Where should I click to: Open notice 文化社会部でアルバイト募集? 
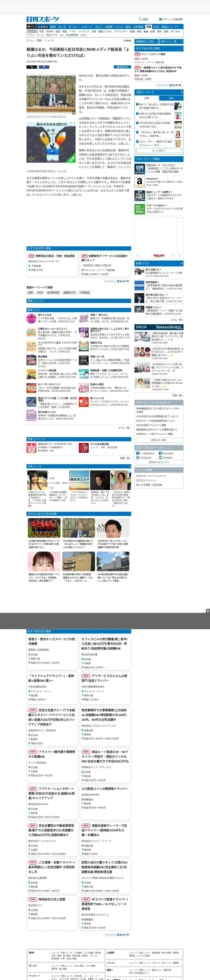click(x=151, y=425)
